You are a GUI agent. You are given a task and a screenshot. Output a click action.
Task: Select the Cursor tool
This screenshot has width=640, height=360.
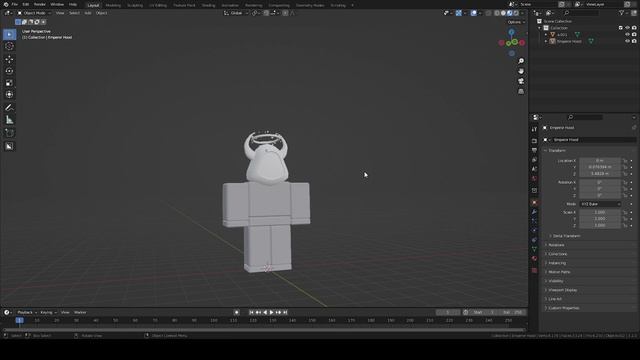(x=9, y=47)
